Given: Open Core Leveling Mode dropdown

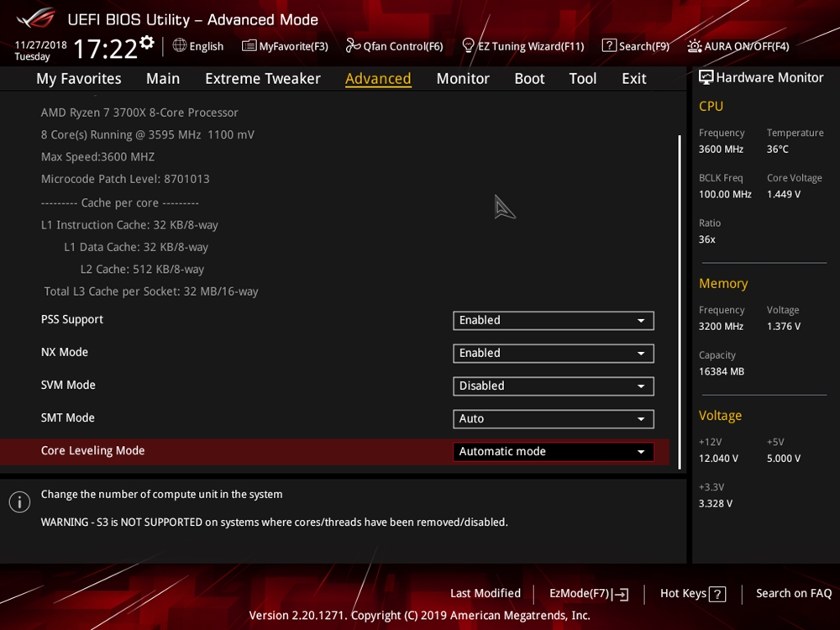Looking at the screenshot, I should [554, 452].
